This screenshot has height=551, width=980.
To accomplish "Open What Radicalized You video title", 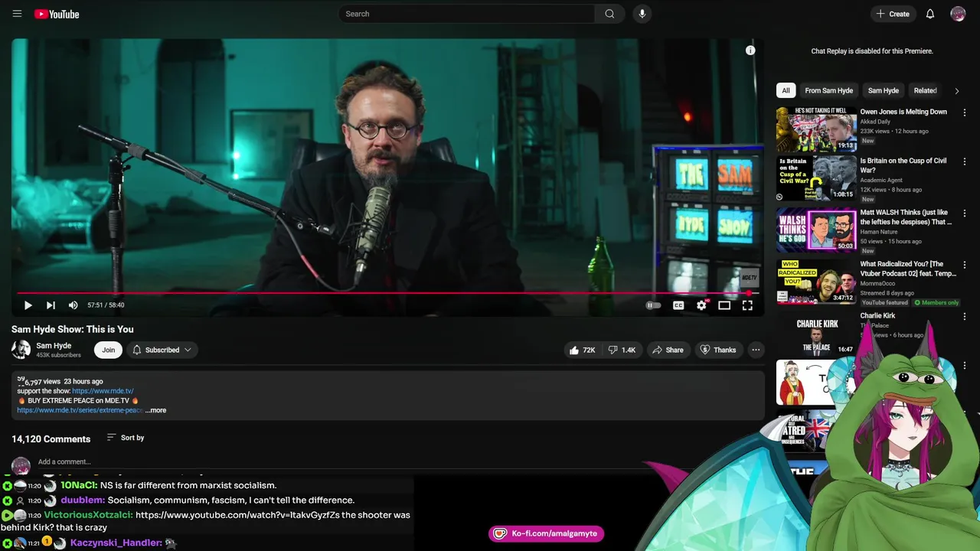I will [x=908, y=269].
